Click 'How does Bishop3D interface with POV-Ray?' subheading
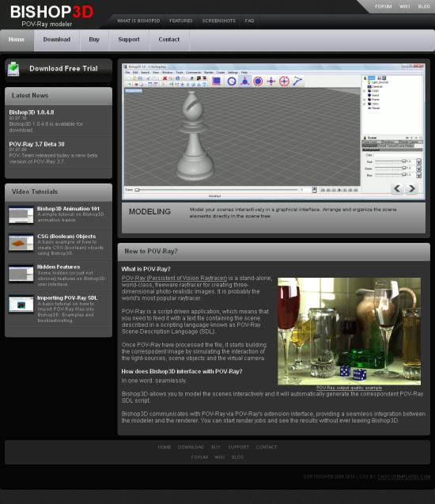The width and height of the screenshot is (435, 504). [x=182, y=371]
